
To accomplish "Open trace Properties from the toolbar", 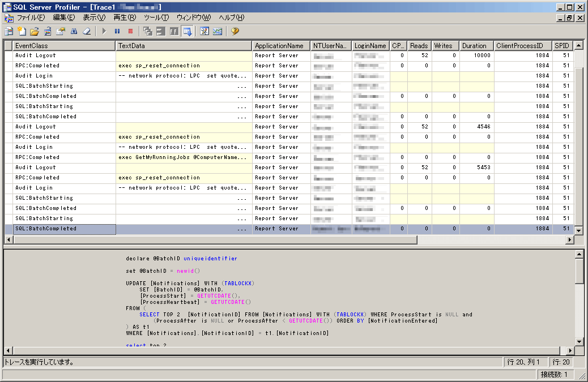I will click(x=61, y=32).
